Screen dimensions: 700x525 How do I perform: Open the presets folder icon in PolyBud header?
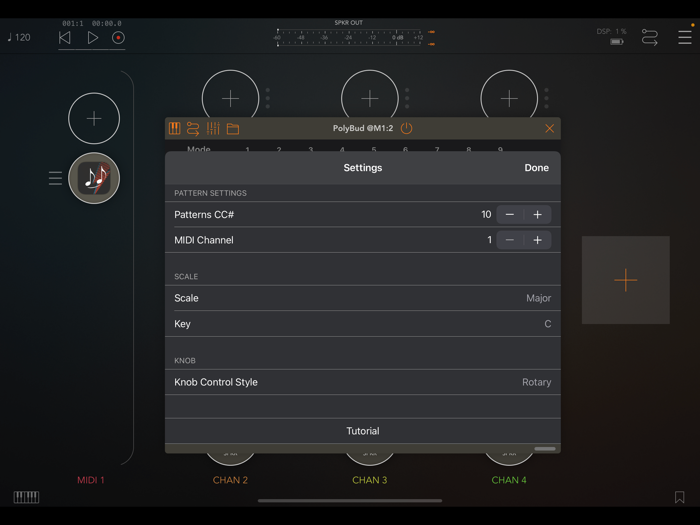coord(233,129)
